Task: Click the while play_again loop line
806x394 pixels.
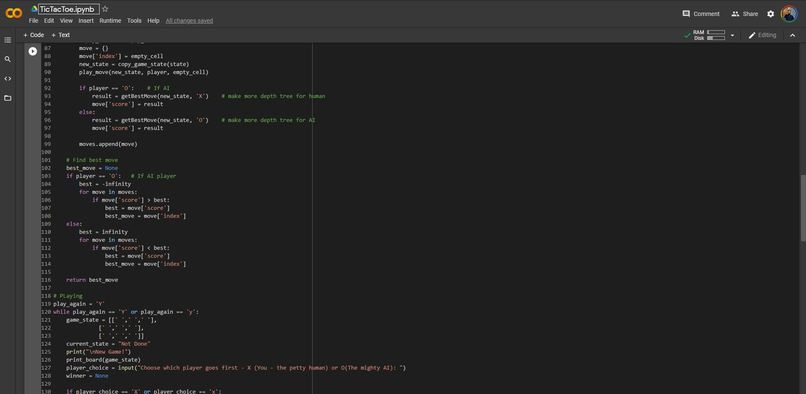Action: point(125,312)
